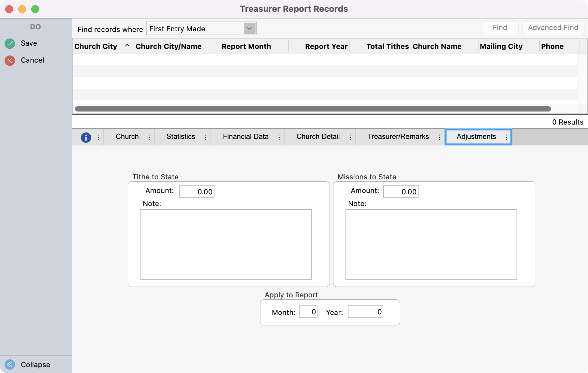Image resolution: width=588 pixels, height=373 pixels.
Task: Open the kebab menu beside the Church tab
Action: [x=149, y=137]
